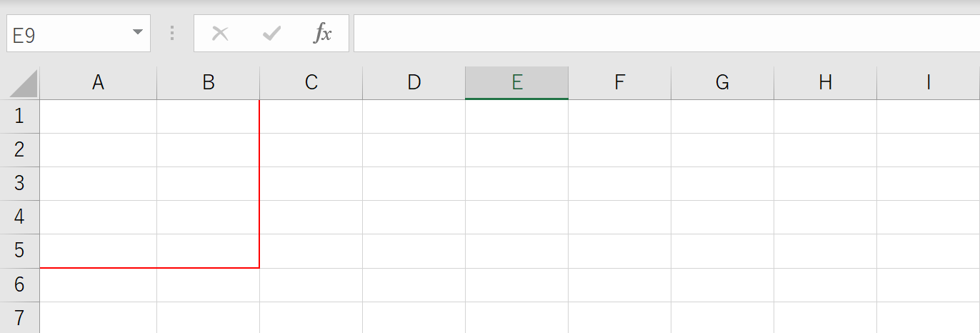Screen dimensions: 980x333
Task: Click cell B5 inside red border
Action: pos(208,251)
